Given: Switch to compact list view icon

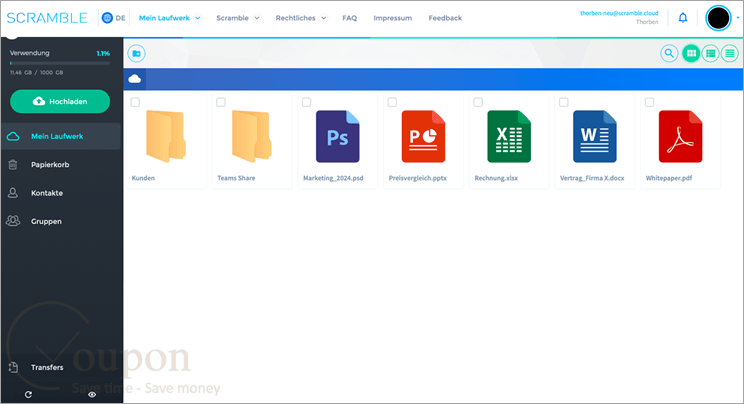Looking at the screenshot, I should click(730, 54).
